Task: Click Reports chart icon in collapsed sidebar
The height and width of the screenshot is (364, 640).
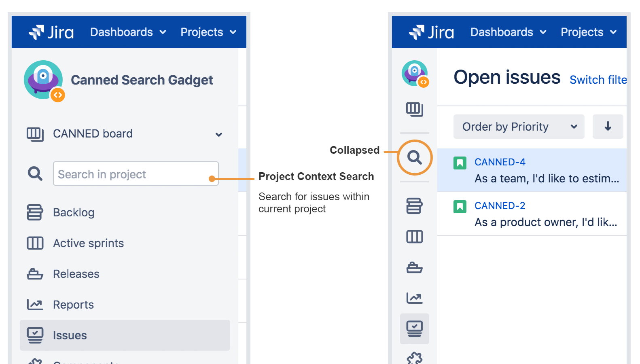Action: tap(414, 298)
